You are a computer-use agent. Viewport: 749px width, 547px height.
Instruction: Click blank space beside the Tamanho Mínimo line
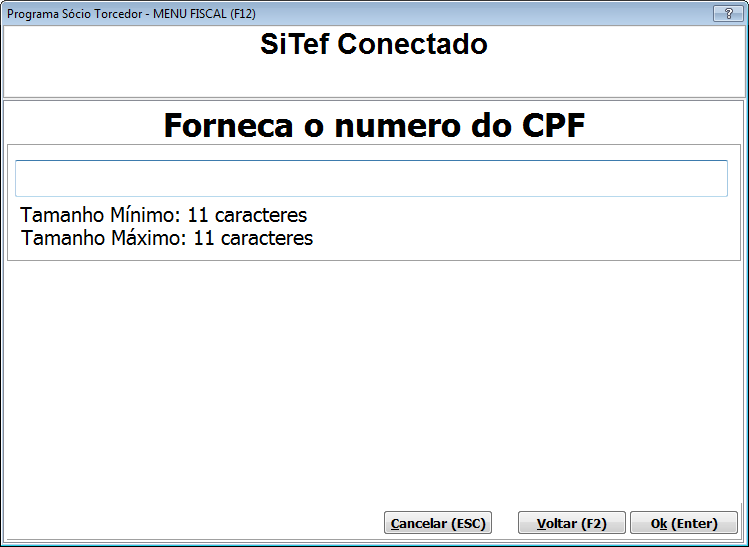pyautogui.click(x=521, y=215)
